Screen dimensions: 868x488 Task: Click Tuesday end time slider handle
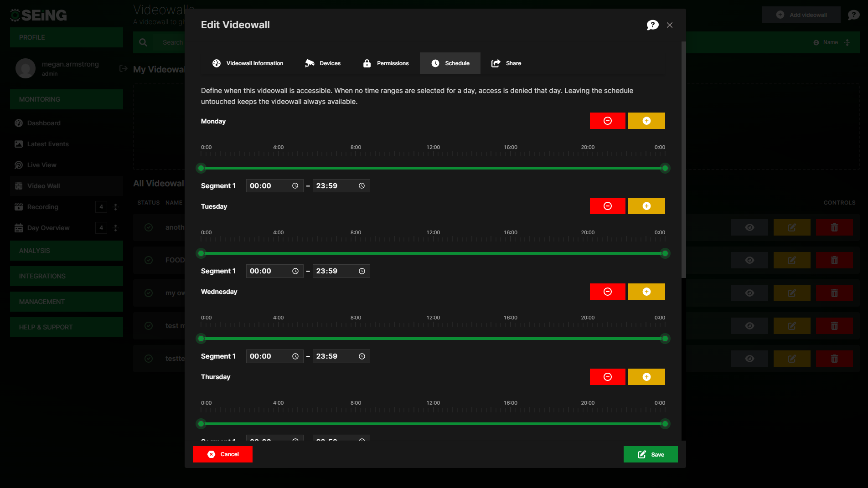point(665,253)
